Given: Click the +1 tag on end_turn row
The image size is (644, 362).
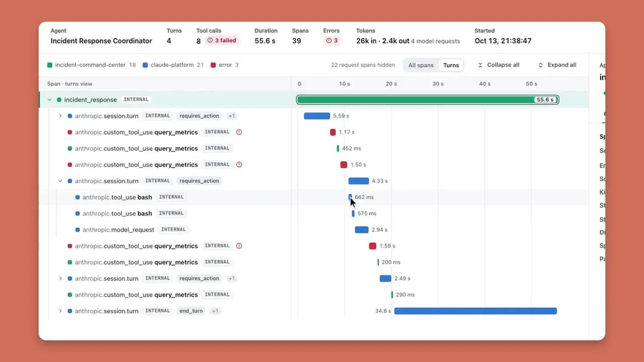Looking at the screenshot, I should click(215, 311).
